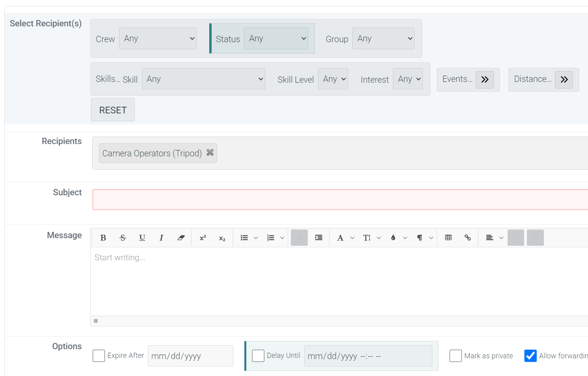Open the Skill Level dropdown
Viewport: 588px width, 376px height.
click(333, 79)
